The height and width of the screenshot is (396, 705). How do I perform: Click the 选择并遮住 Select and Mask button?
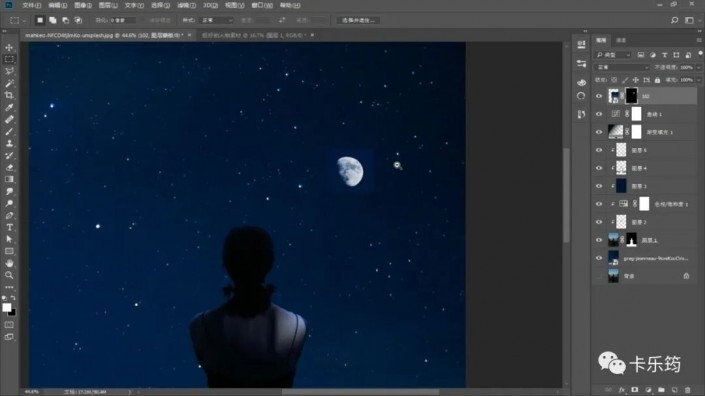358,20
